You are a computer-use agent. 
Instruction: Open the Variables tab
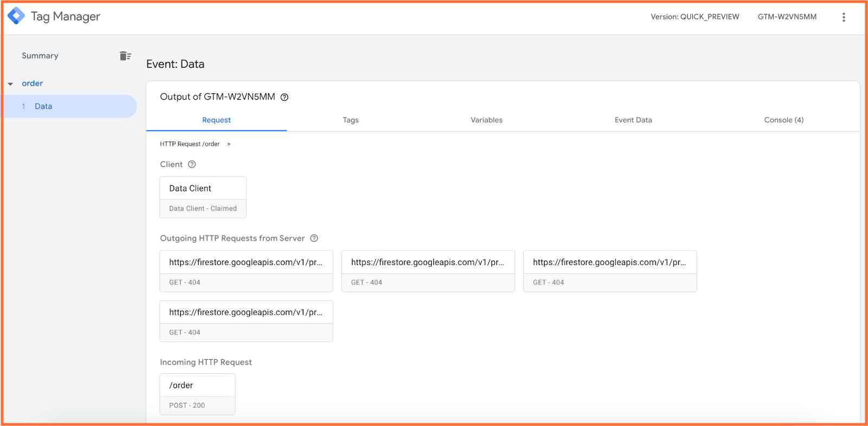pyautogui.click(x=487, y=120)
